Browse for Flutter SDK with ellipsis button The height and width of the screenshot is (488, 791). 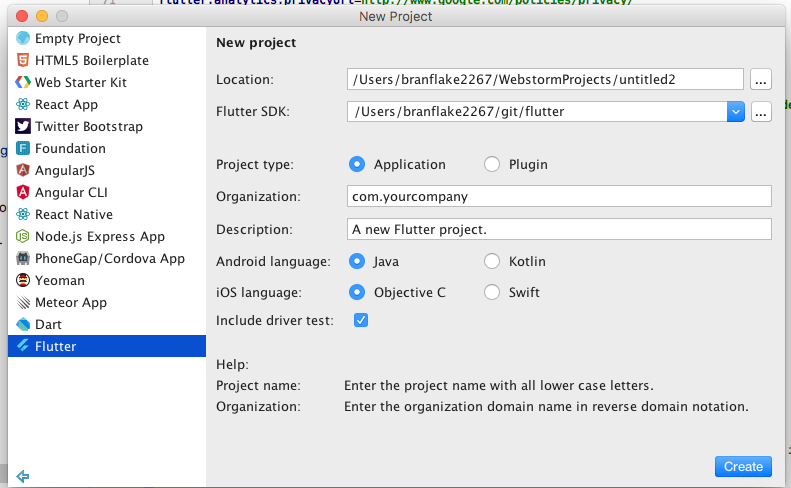761,111
